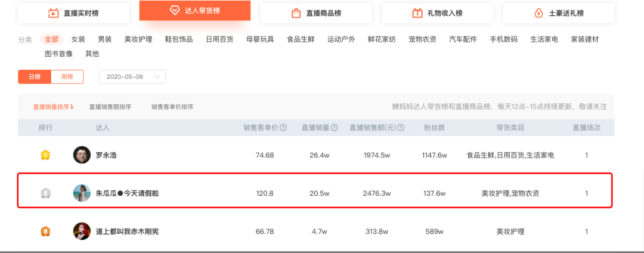The width and height of the screenshot is (644, 253).
Task: Sort by 直播销售额排序
Action: pos(110,107)
